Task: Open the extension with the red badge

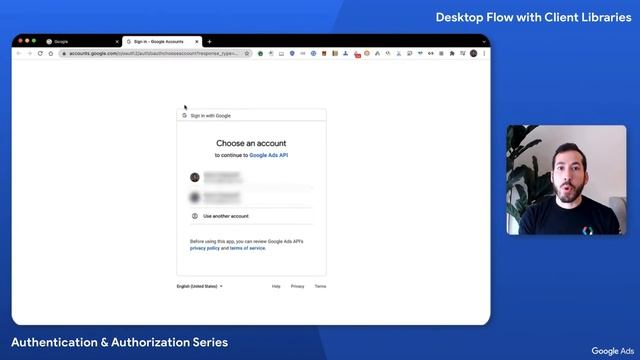Action: [x=357, y=54]
